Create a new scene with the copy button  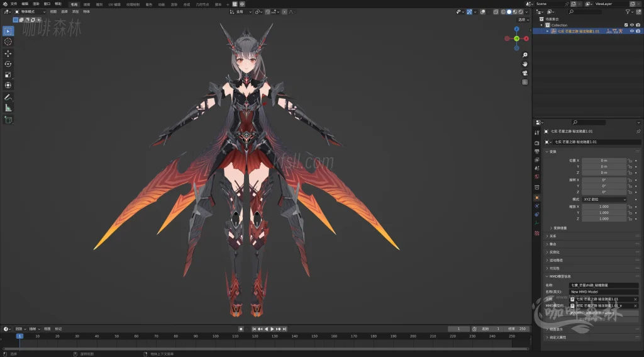pyautogui.click(x=574, y=4)
